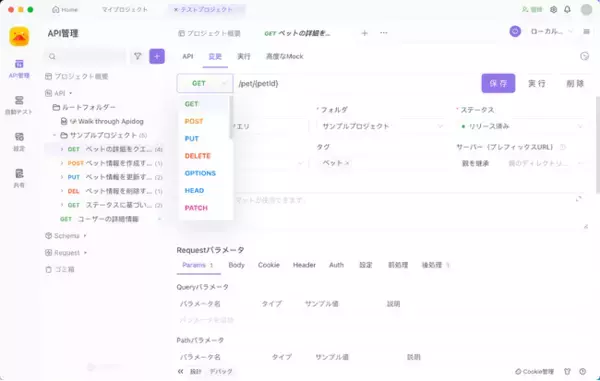Screen dimensions: 600x381
Task: Click the 削除 delete button
Action: (x=575, y=83)
